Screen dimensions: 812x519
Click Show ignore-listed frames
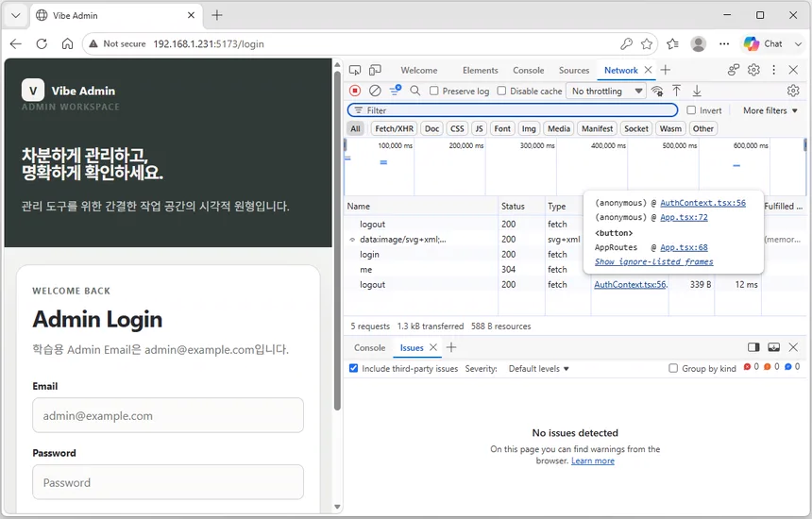[x=654, y=261]
